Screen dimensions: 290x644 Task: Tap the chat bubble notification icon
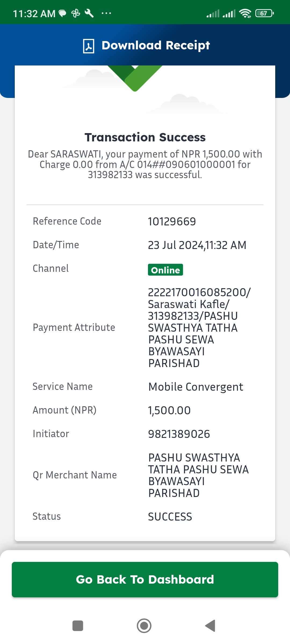pyautogui.click(x=63, y=13)
